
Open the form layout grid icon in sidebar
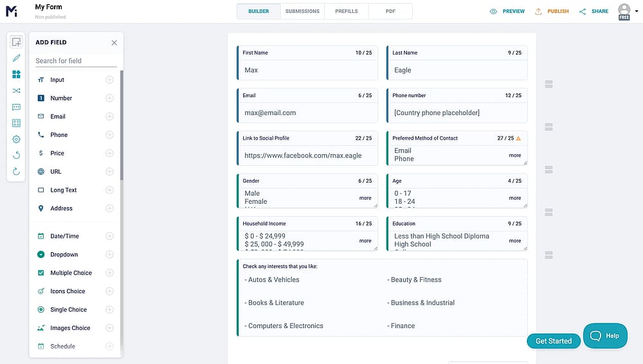pyautogui.click(x=17, y=123)
